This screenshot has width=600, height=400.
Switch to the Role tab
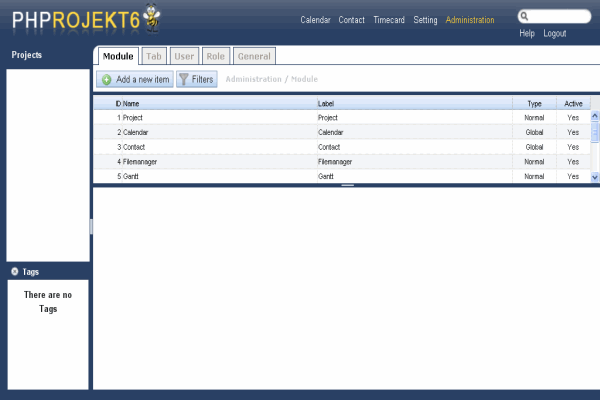(216, 56)
